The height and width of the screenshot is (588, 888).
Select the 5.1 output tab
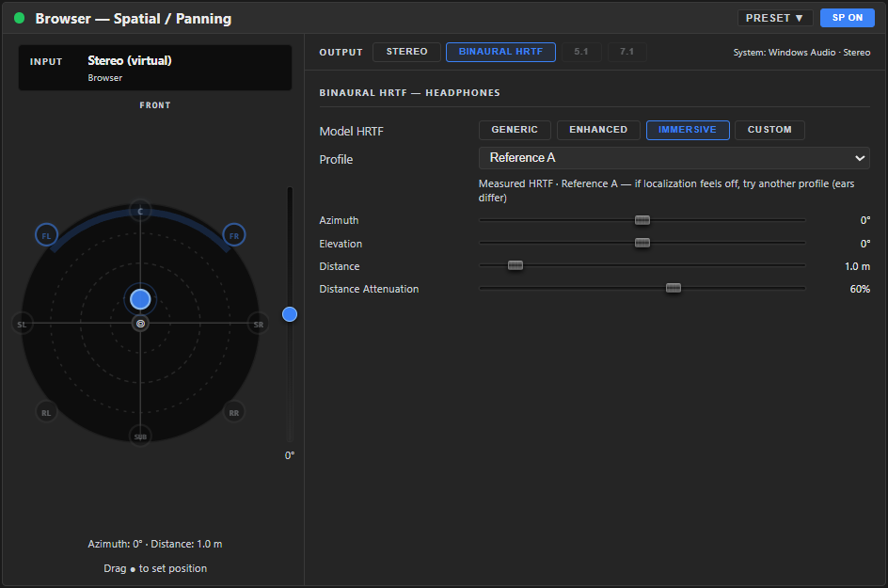[581, 52]
